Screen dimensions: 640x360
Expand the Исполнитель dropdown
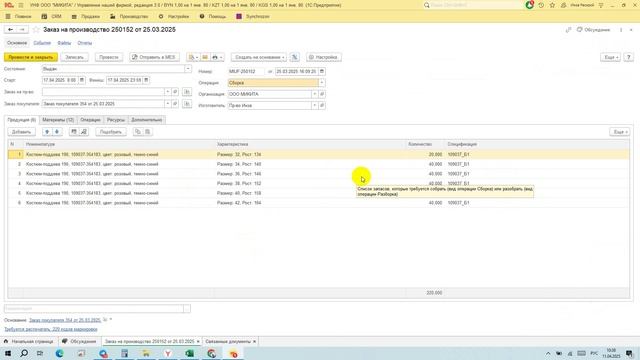coord(314,106)
